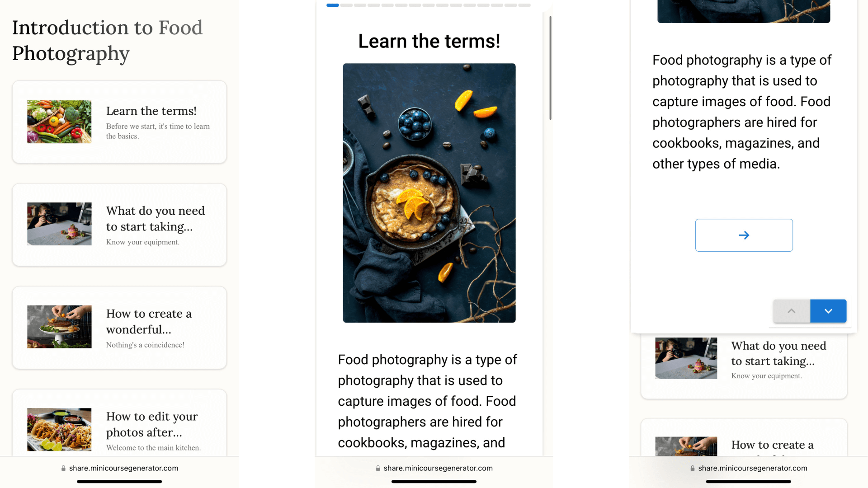Open 'What do you need to start taking...' left card

(x=156, y=219)
